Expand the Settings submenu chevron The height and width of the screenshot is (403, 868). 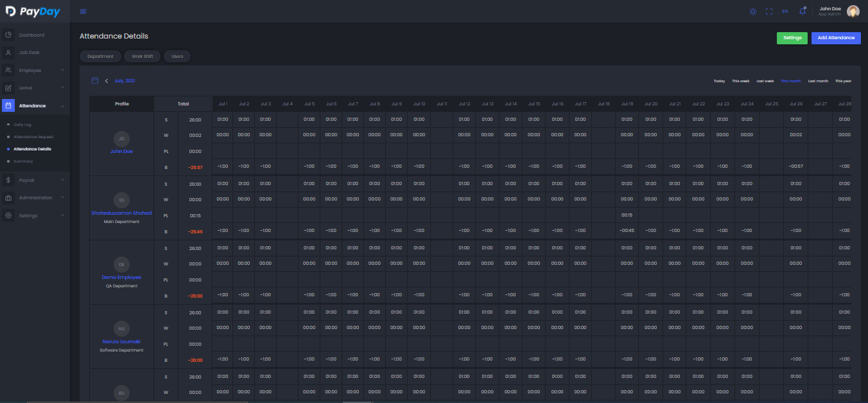click(62, 215)
